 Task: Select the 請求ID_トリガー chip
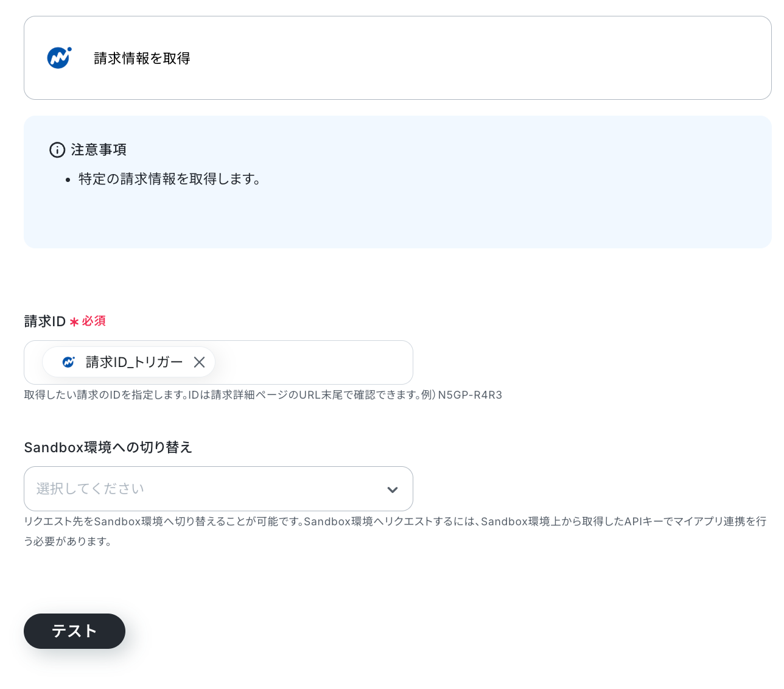(x=128, y=362)
